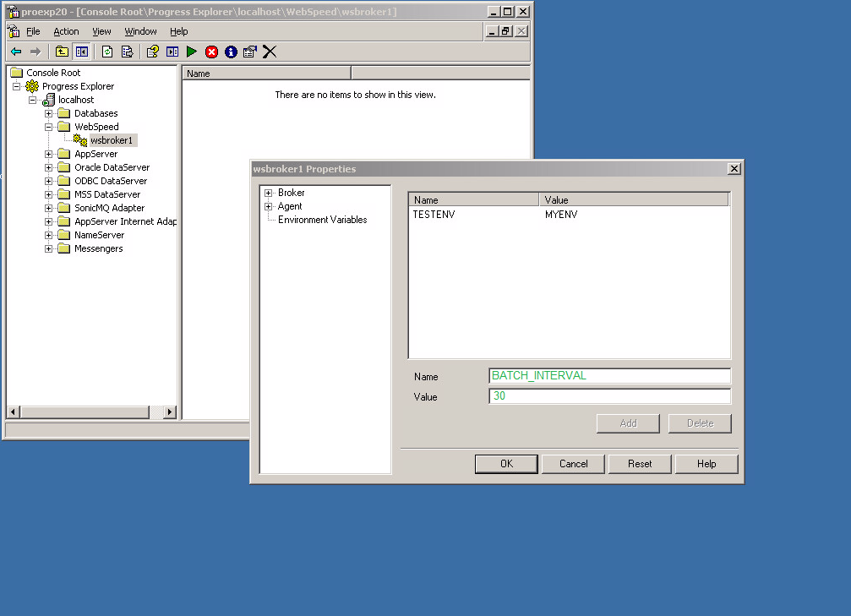Select the NameServer folder
This screenshot has width=851, height=616.
100,236
